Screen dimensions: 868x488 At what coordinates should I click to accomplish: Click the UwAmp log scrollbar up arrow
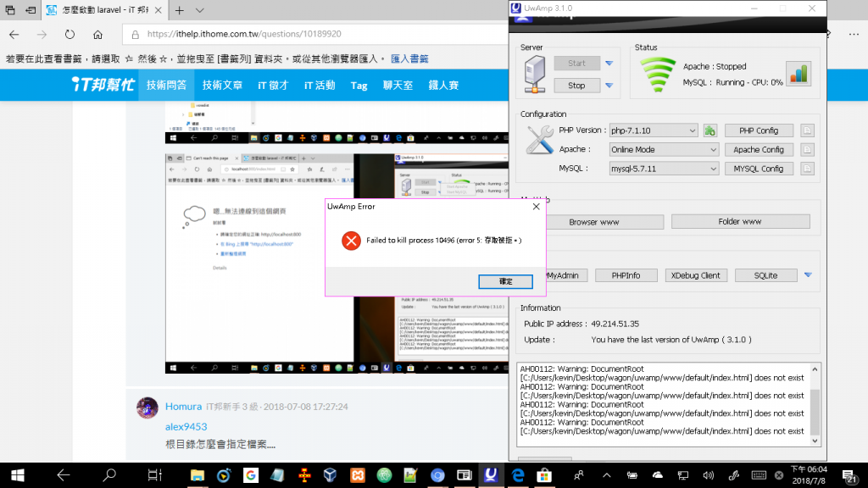tap(815, 369)
